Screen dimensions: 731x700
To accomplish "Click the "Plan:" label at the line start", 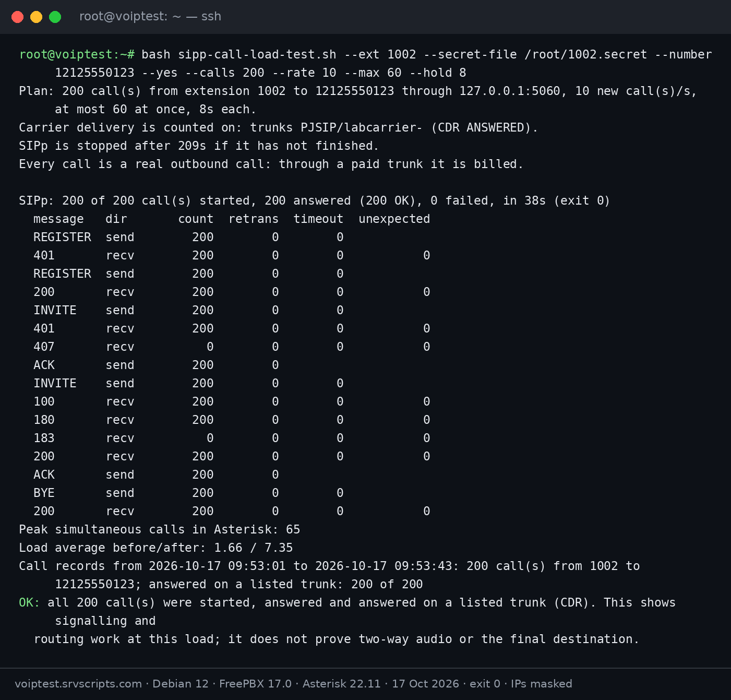I will (x=37, y=91).
